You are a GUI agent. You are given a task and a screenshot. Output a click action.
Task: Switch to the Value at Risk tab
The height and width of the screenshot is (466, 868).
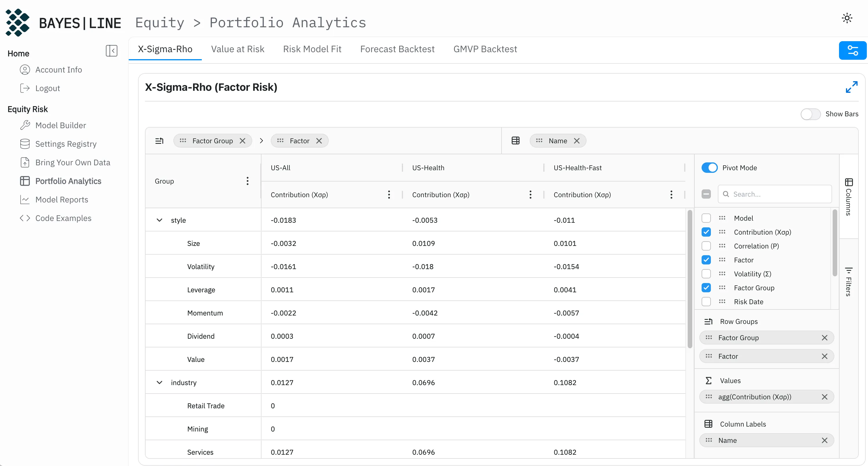point(237,49)
